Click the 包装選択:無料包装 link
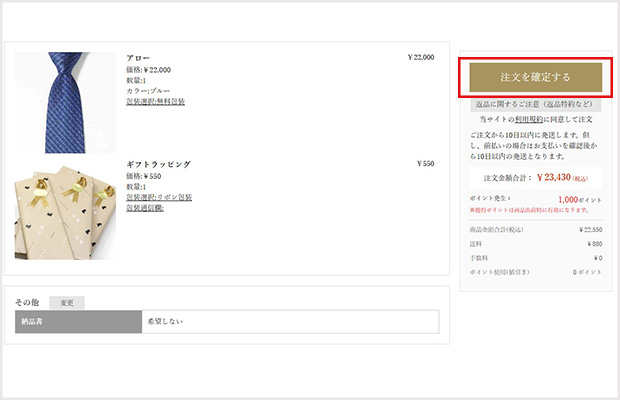The image size is (620, 400). (155, 102)
